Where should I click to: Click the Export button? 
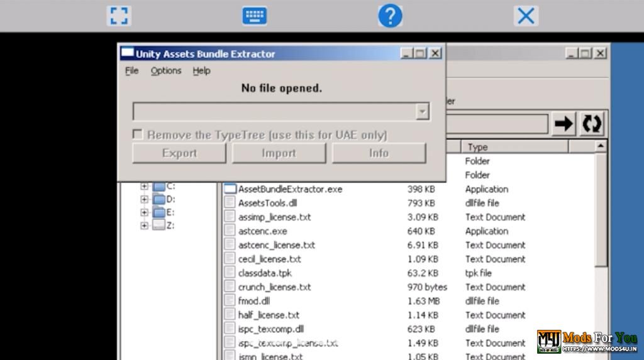click(x=179, y=153)
